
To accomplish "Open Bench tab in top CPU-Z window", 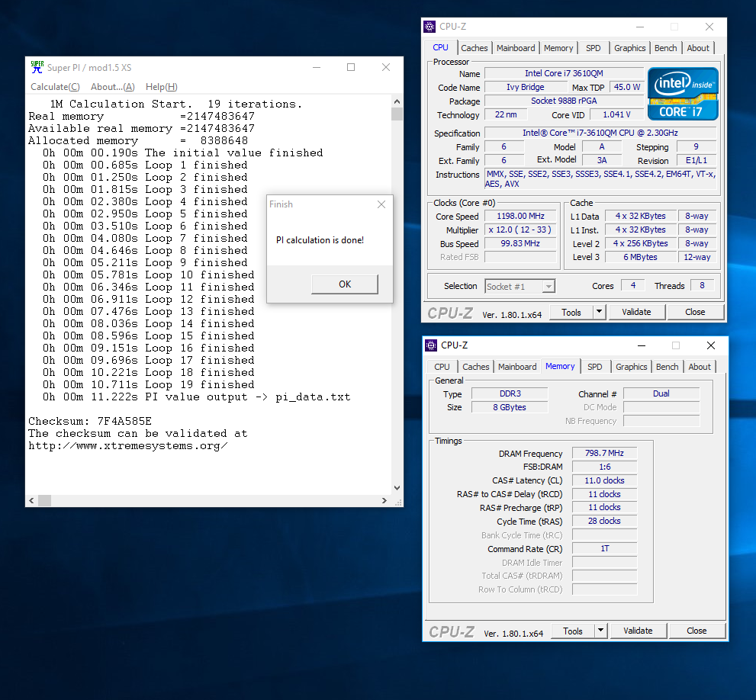I will [665, 48].
